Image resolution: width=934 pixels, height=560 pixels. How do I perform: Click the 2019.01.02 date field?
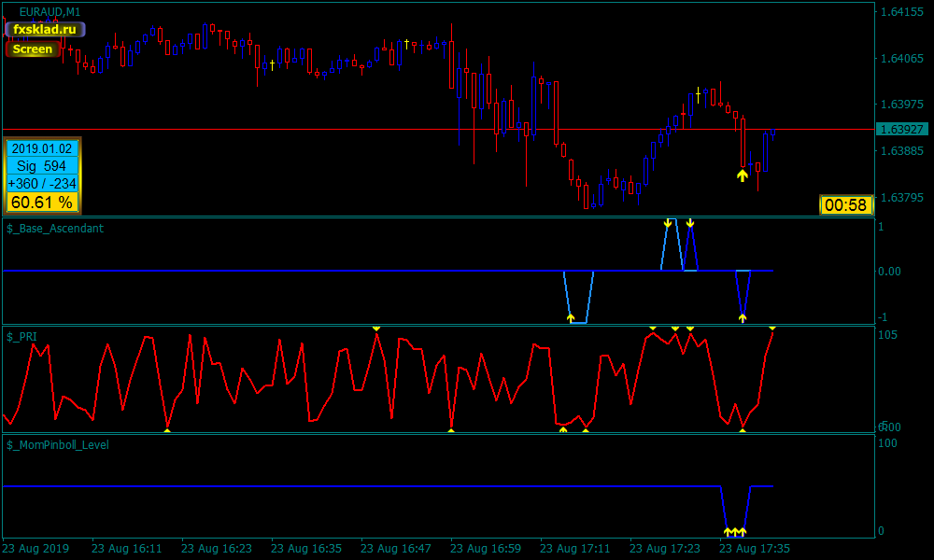coord(41,148)
